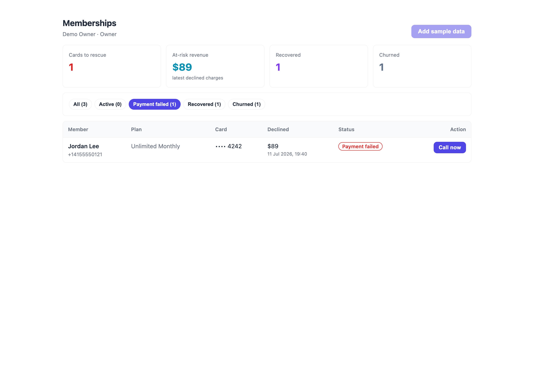The width and height of the screenshot is (534, 392).
Task: Click the Recovered summary card
Action: (319, 66)
